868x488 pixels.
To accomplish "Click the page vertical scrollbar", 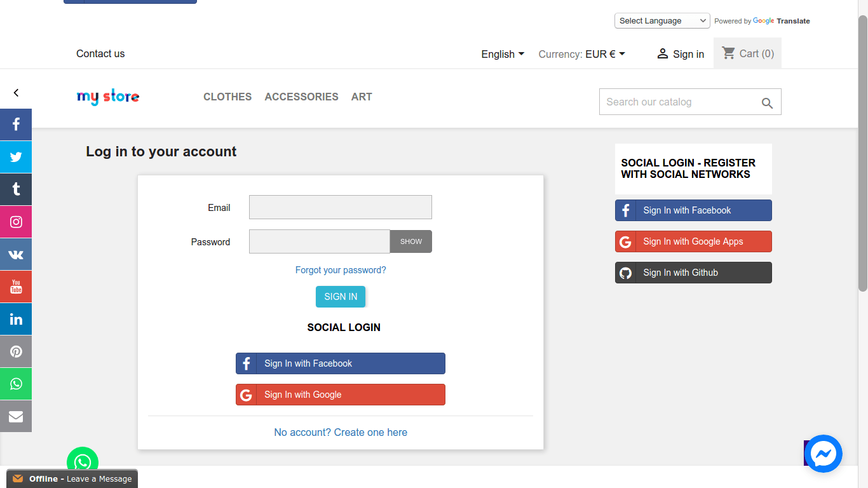I will tap(862, 152).
